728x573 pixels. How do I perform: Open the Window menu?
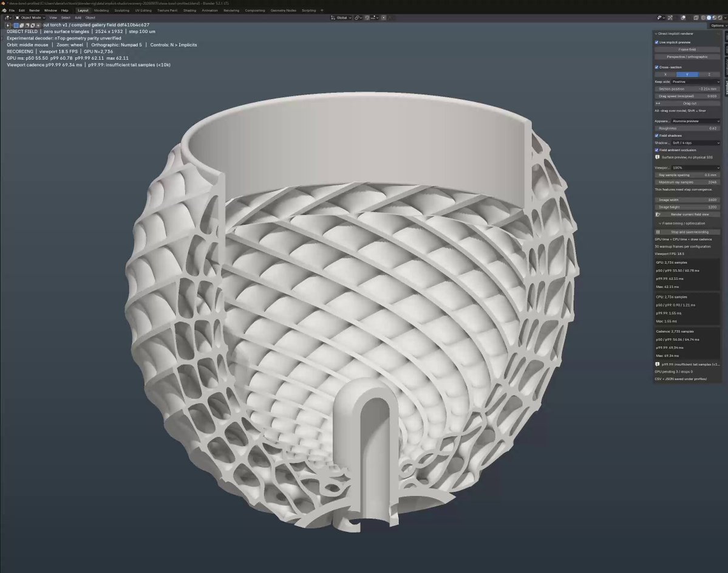pos(50,10)
